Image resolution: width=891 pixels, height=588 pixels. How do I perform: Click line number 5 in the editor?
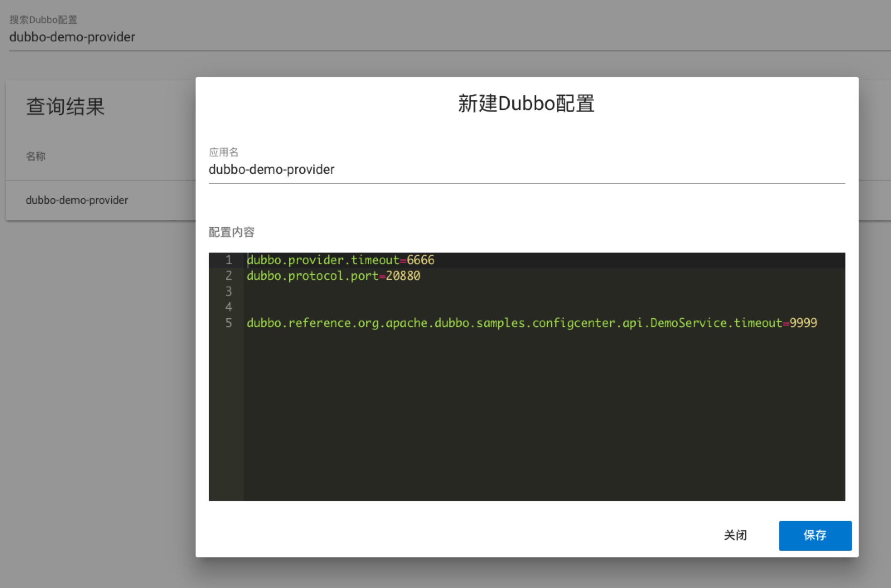click(228, 323)
